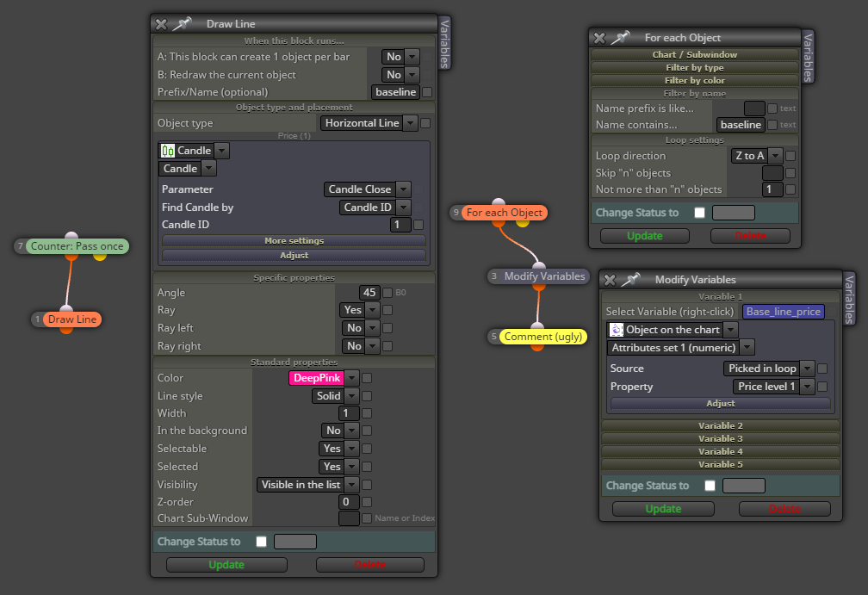Enable text checkbox for Name contains
868x595 pixels.
point(772,125)
